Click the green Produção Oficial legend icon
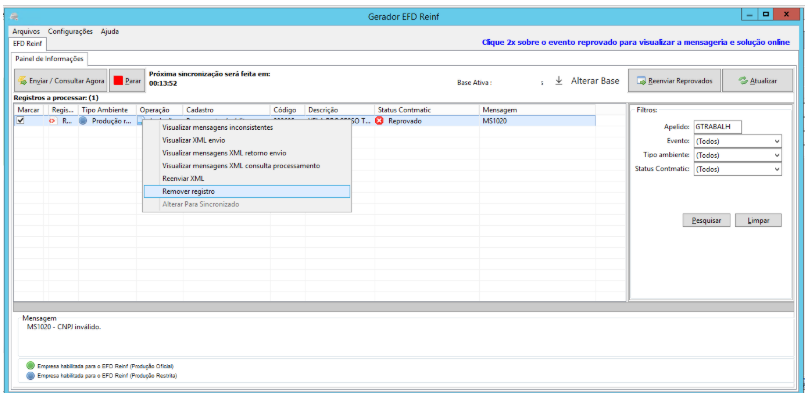This screenshot has height=393, width=808. tap(30, 366)
